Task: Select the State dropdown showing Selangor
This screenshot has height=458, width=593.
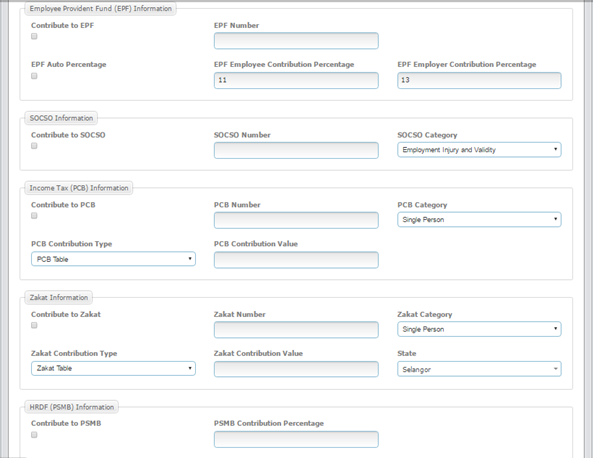Action: click(479, 369)
